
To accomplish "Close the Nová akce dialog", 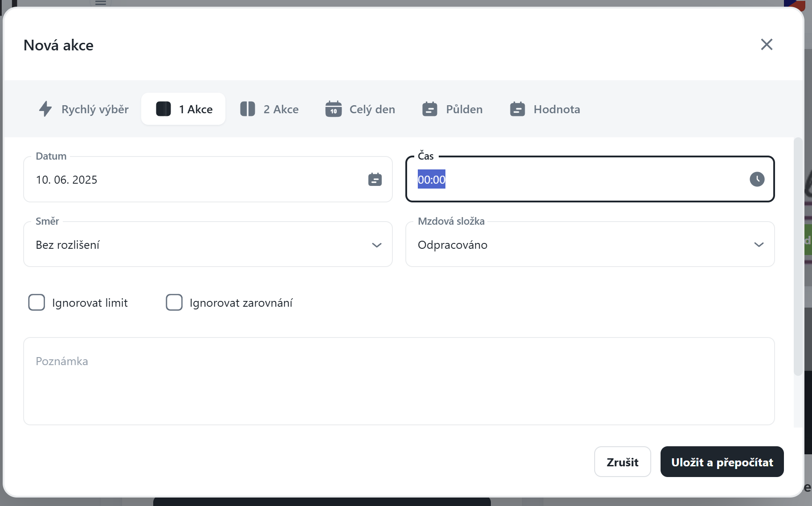I will [766, 45].
